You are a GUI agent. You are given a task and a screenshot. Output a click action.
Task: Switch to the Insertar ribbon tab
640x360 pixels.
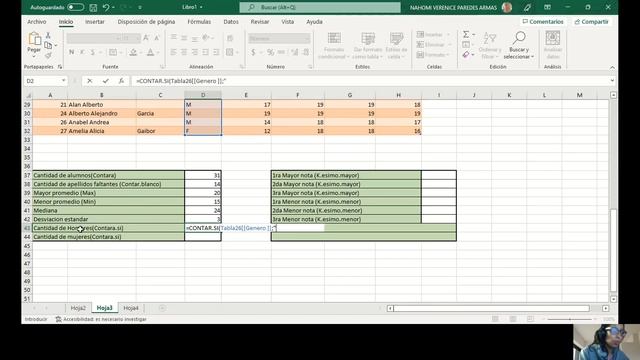coord(95,22)
